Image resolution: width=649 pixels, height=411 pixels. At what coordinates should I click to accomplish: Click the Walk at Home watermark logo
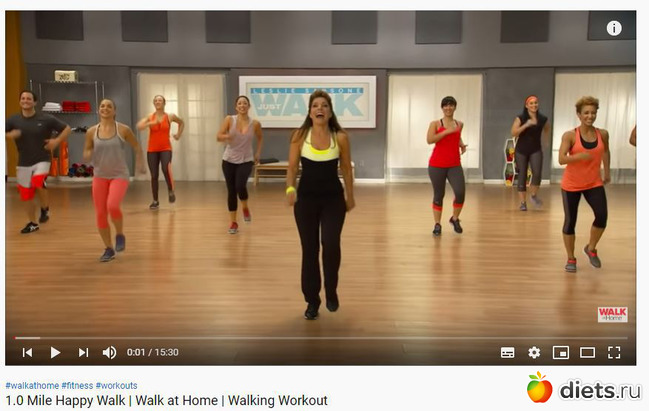coord(613,315)
